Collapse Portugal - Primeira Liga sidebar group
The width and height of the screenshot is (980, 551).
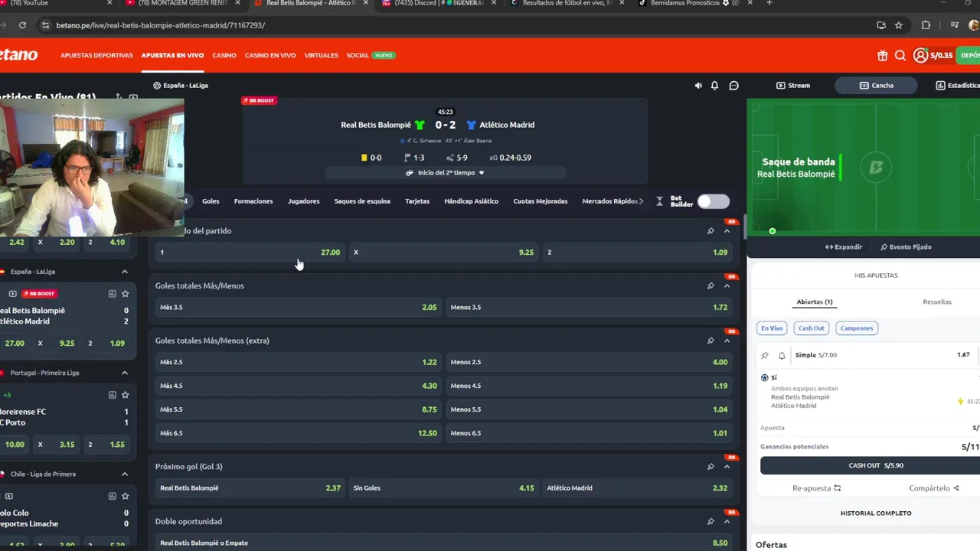[x=125, y=373]
